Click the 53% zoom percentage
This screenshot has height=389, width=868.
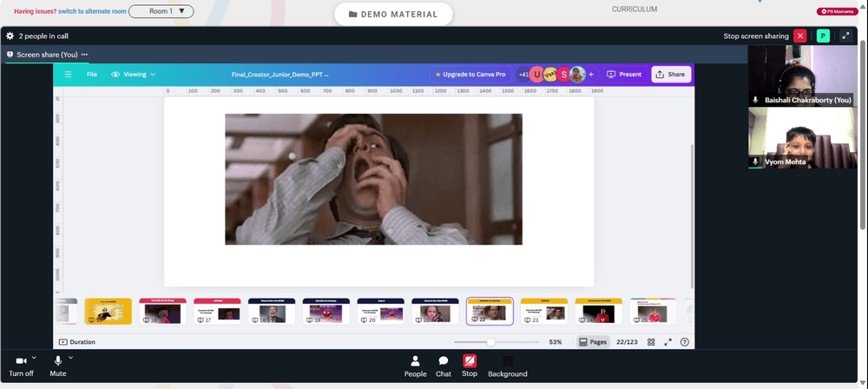pyautogui.click(x=556, y=342)
